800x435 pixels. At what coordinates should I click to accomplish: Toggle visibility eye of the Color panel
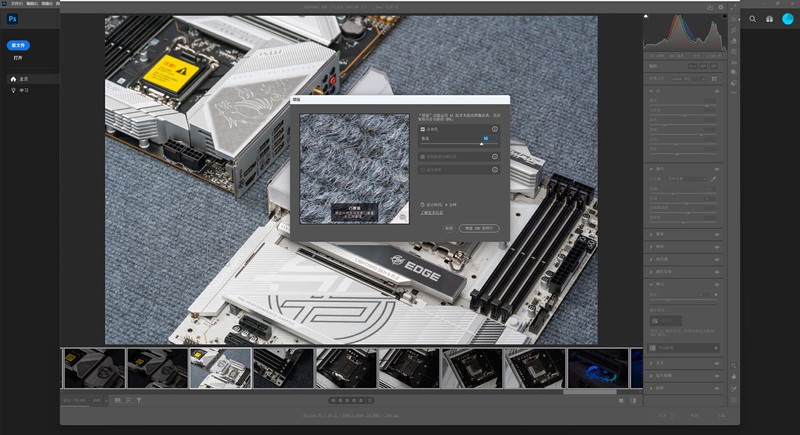[x=717, y=169]
